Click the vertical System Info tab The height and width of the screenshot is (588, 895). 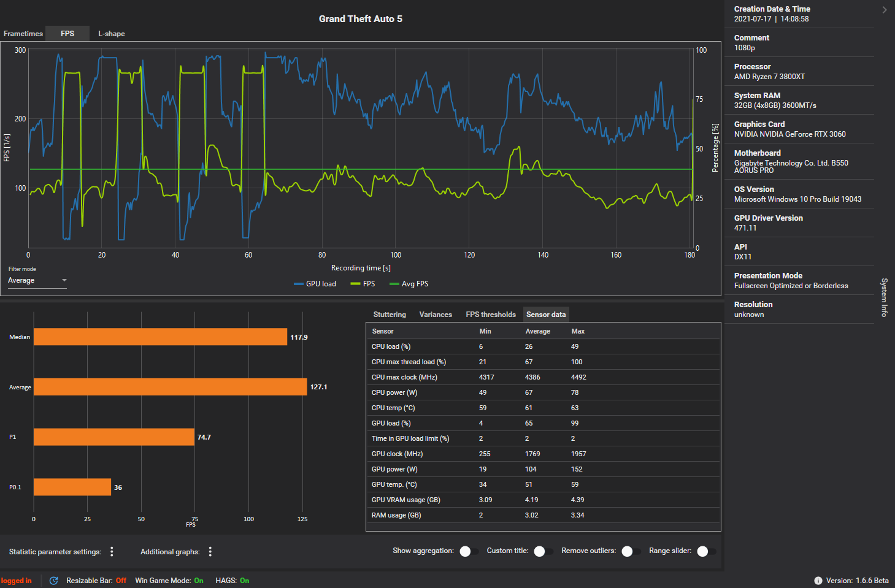[885, 297]
